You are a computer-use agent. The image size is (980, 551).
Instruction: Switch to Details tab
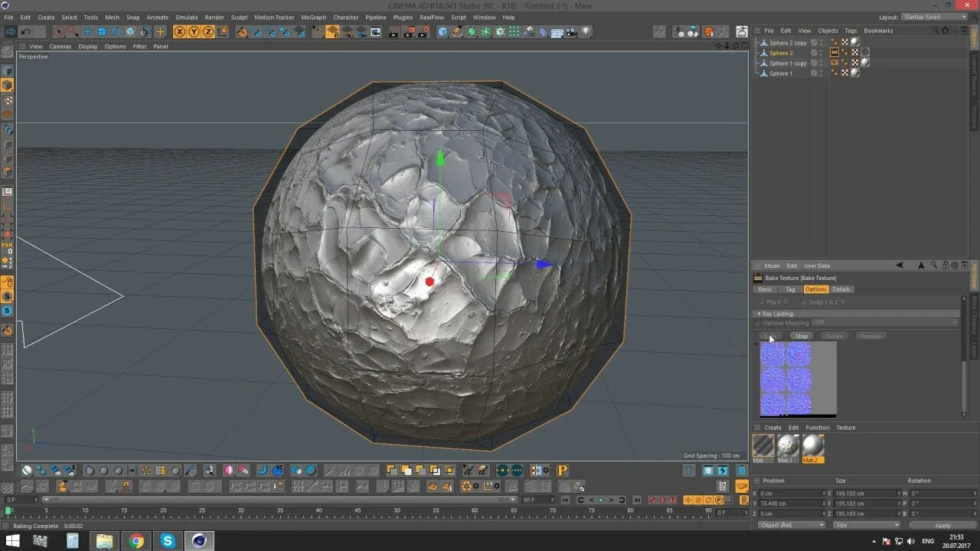[841, 289]
